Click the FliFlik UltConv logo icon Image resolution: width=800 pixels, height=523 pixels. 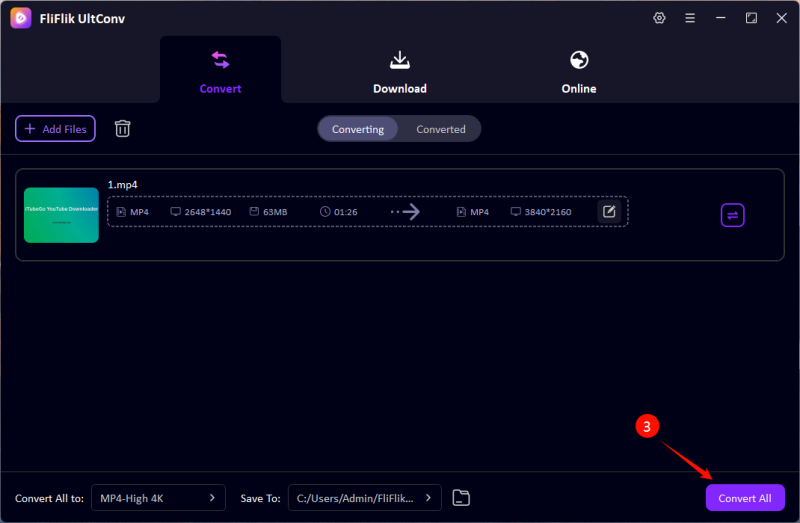click(19, 18)
